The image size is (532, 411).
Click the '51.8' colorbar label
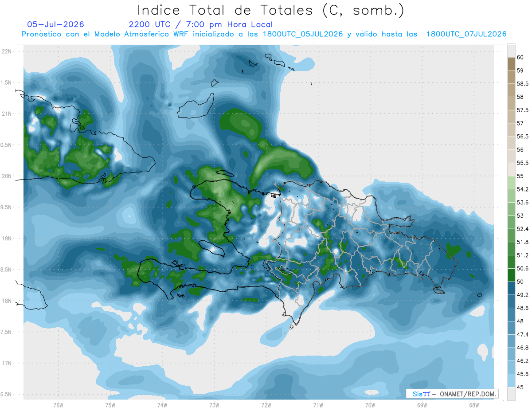523,242
